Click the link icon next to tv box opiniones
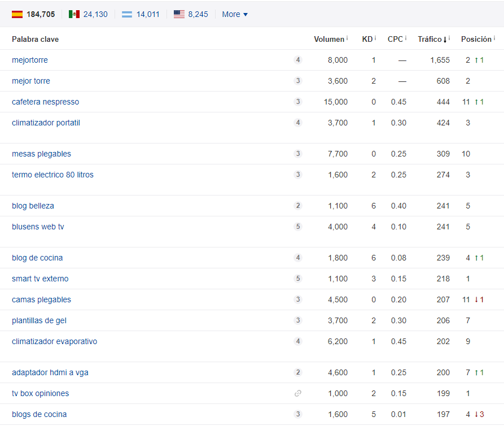Image resolution: width=504 pixels, height=430 pixels. pos(298,393)
